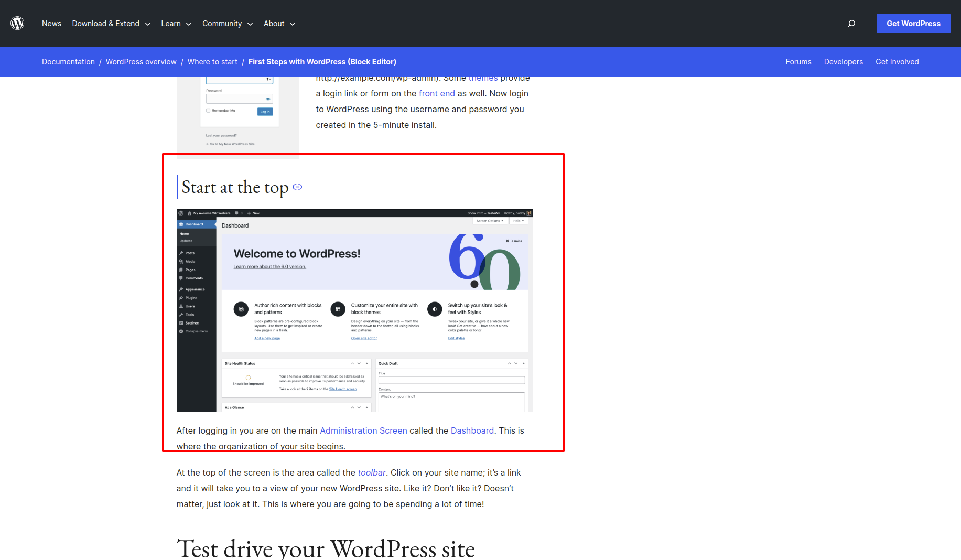Viewport: 961px width, 560px height.
Task: Open the Screen Options dropdown
Action: point(490,221)
